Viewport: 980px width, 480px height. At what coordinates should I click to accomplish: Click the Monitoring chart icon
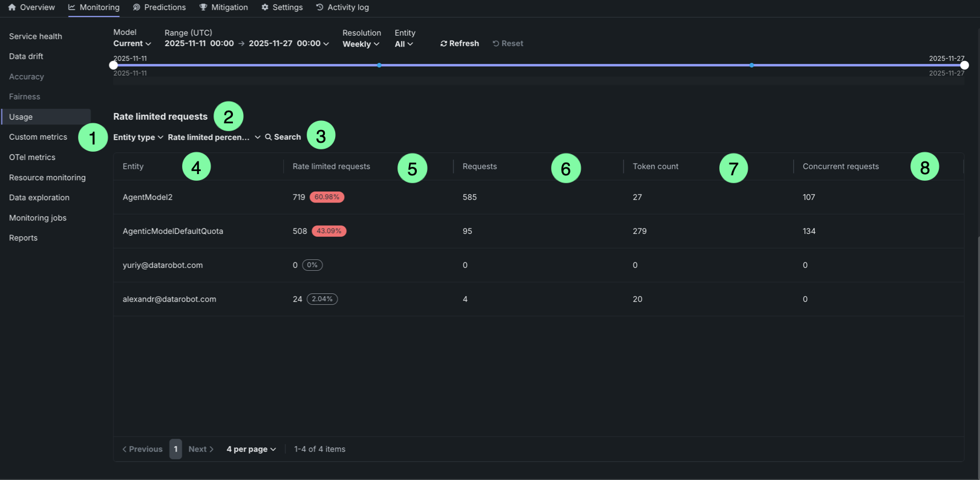click(72, 7)
